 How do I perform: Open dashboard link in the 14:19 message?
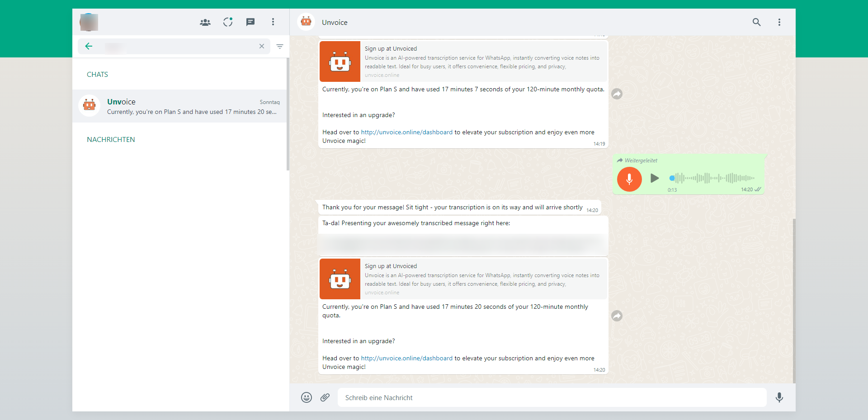pos(406,132)
